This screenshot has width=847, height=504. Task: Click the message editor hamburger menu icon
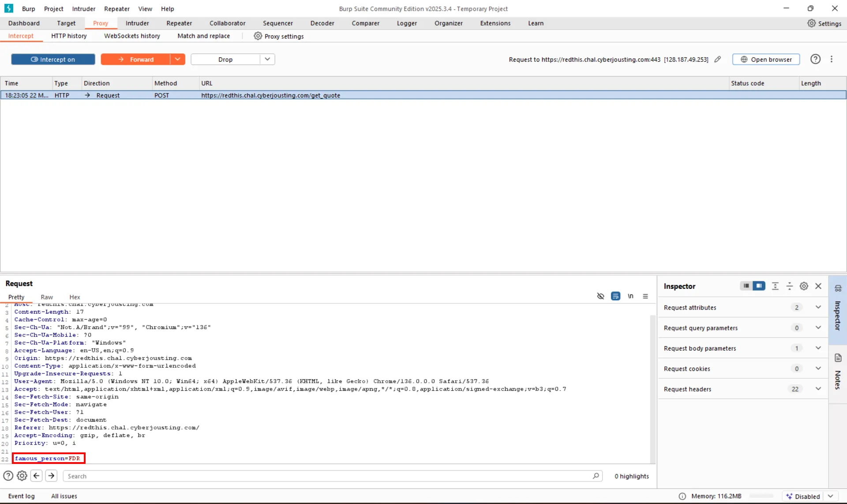pos(645,296)
